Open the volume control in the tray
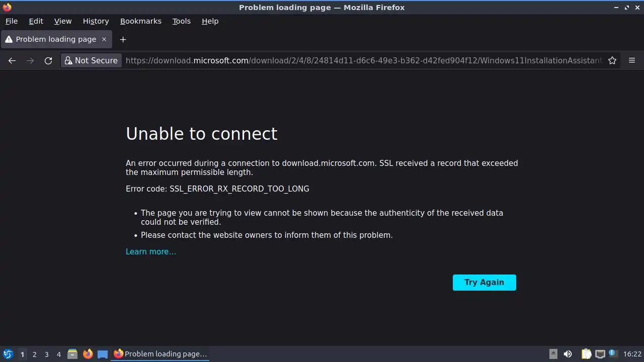Image resolution: width=644 pixels, height=362 pixels. (x=568, y=354)
